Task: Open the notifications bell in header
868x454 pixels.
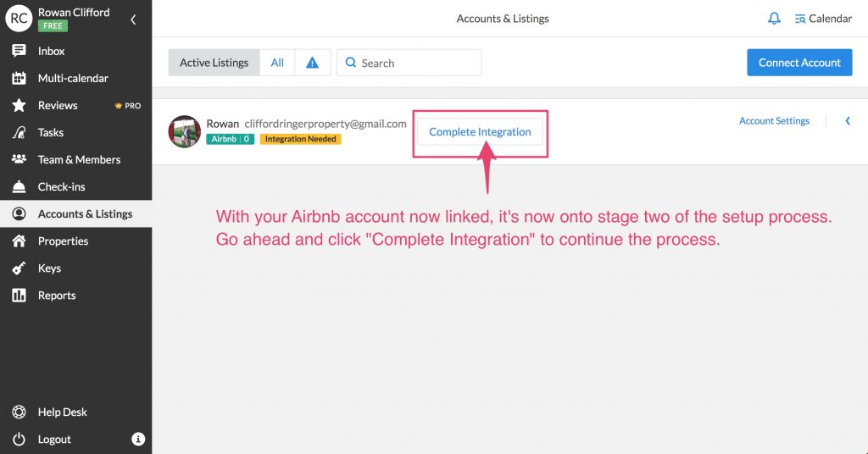Action: [x=774, y=19]
